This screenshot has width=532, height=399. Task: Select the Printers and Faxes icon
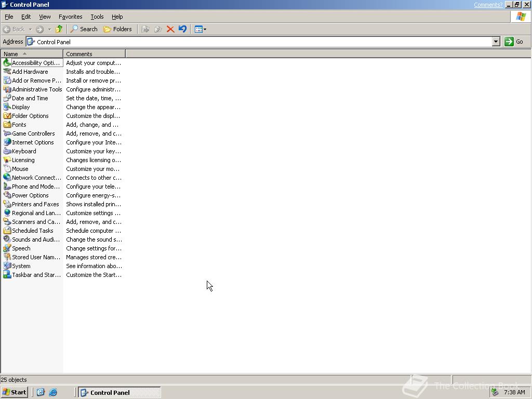coord(7,204)
